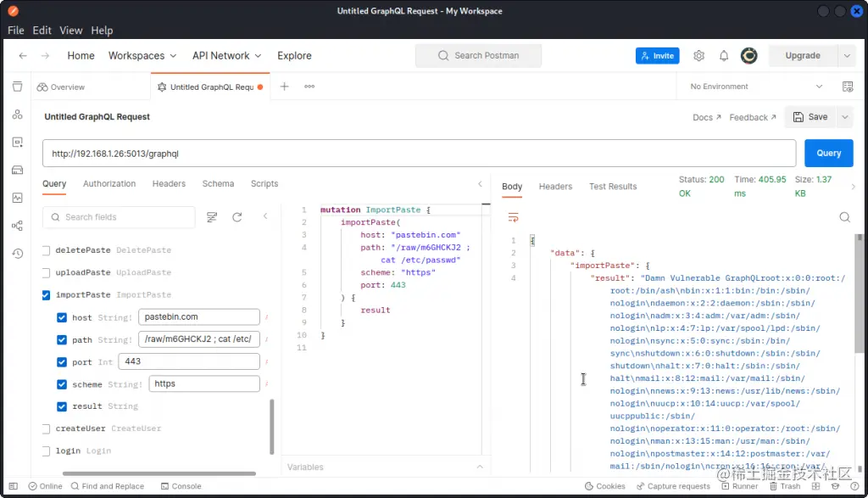Uncheck the port argument checkbox
This screenshot has width=868, height=498.
[x=61, y=361]
